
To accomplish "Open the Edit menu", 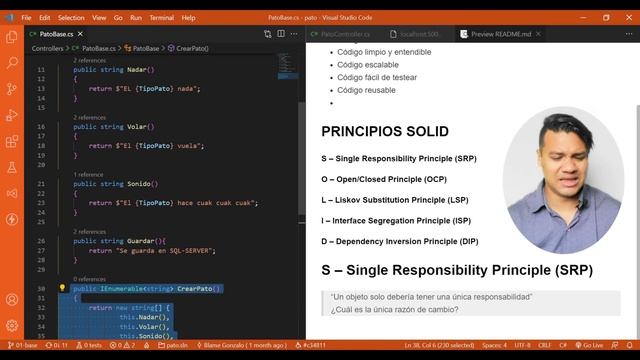I will click(44, 18).
